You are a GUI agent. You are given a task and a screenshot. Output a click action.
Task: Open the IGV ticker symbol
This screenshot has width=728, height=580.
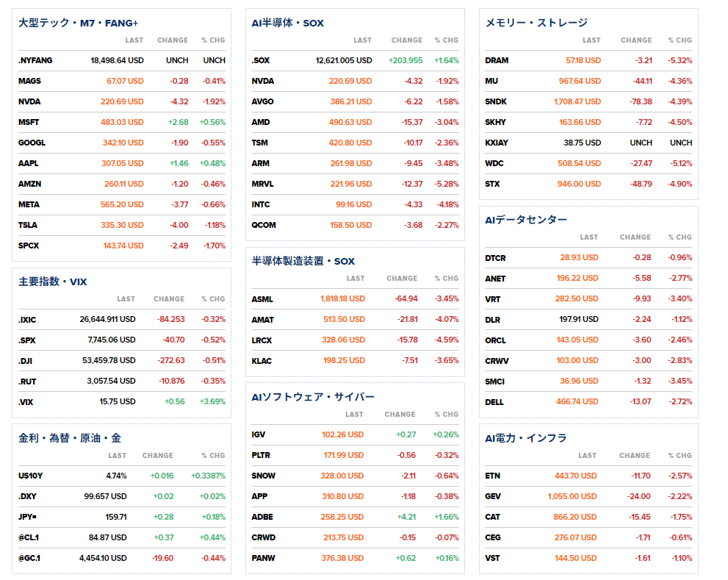coord(259,434)
